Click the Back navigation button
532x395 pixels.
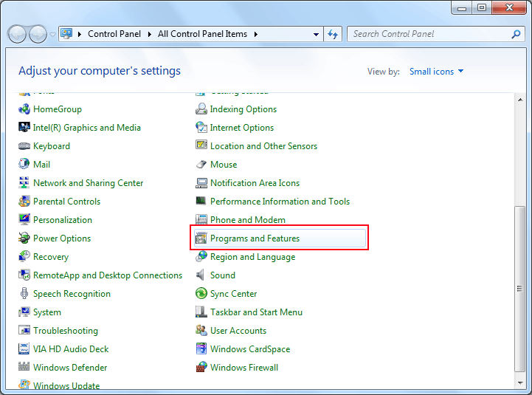17,34
